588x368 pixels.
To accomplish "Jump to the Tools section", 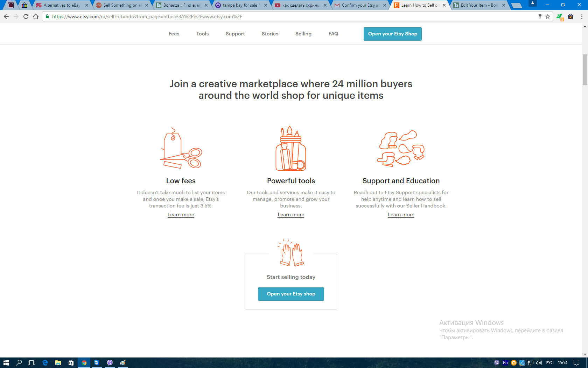I will [x=202, y=34].
